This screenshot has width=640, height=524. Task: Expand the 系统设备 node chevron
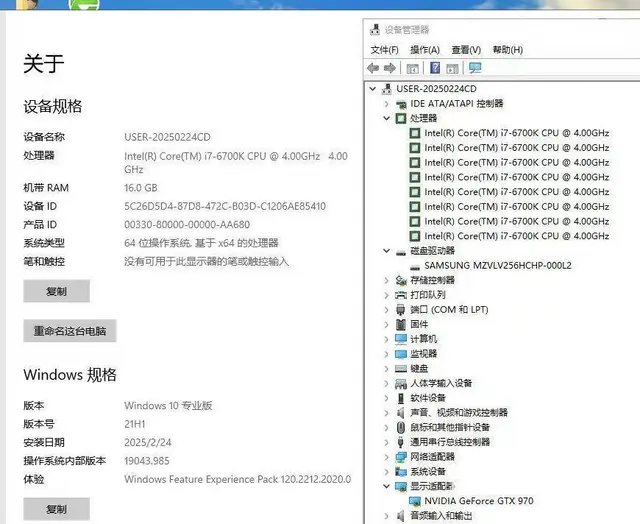click(x=386, y=472)
